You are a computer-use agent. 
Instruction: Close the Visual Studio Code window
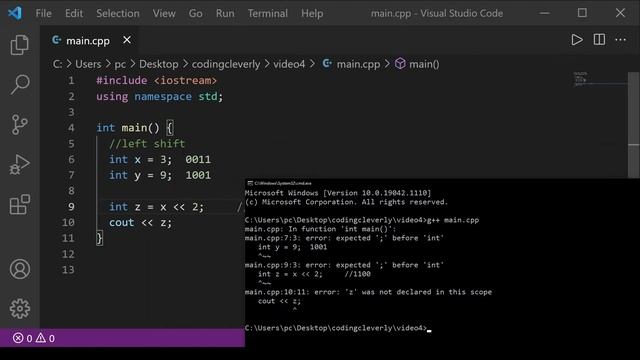(x=620, y=13)
